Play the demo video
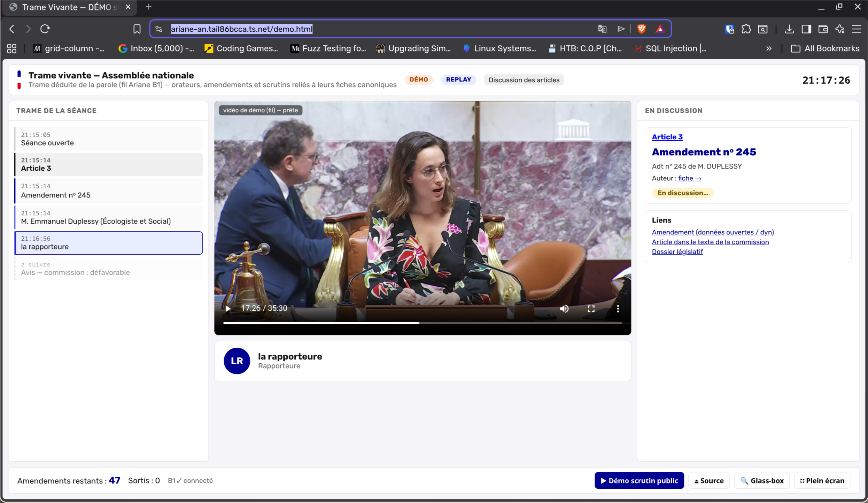This screenshot has height=503, width=868. [228, 309]
